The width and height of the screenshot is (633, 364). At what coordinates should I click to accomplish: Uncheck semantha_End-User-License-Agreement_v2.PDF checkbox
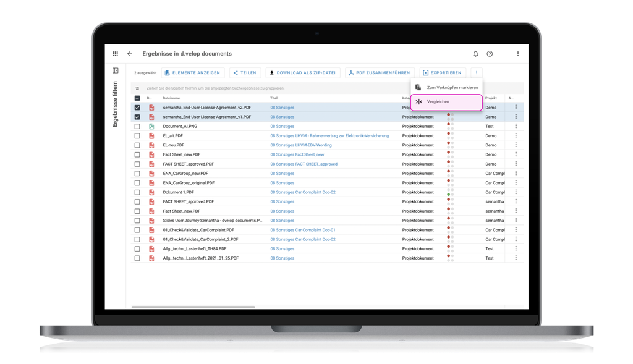pyautogui.click(x=137, y=108)
